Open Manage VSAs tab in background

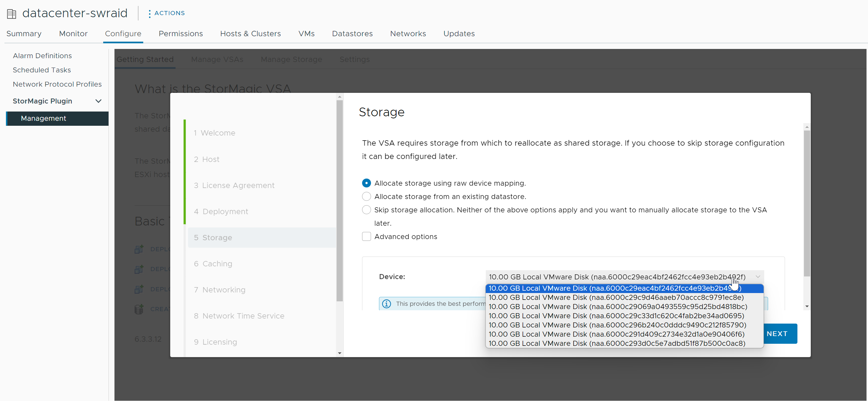(x=217, y=59)
